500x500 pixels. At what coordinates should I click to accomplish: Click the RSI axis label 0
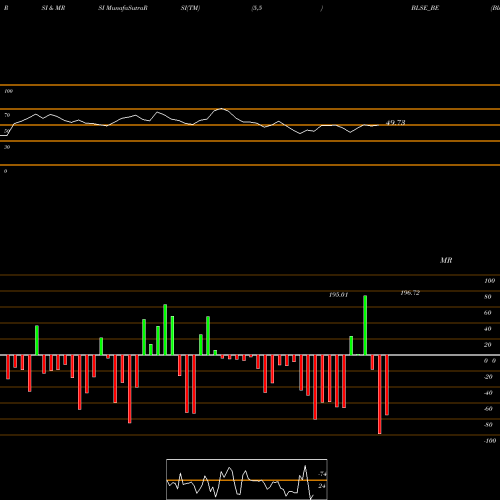tap(5, 171)
